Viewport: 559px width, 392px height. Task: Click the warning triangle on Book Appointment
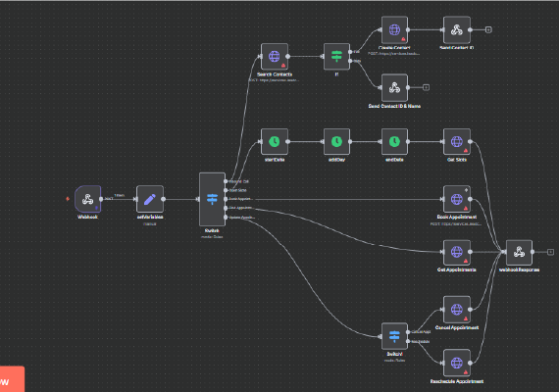466,208
